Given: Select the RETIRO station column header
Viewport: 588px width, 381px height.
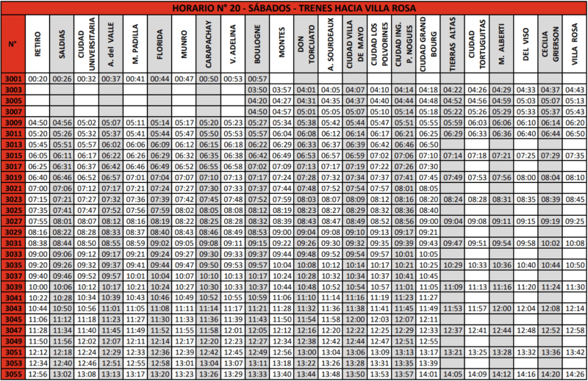Looking at the screenshot, I should point(37,44).
